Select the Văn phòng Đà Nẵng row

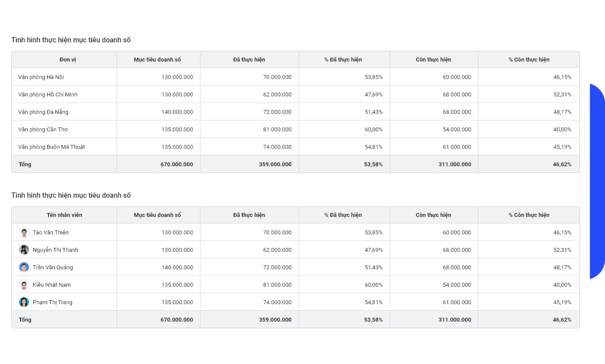point(43,112)
